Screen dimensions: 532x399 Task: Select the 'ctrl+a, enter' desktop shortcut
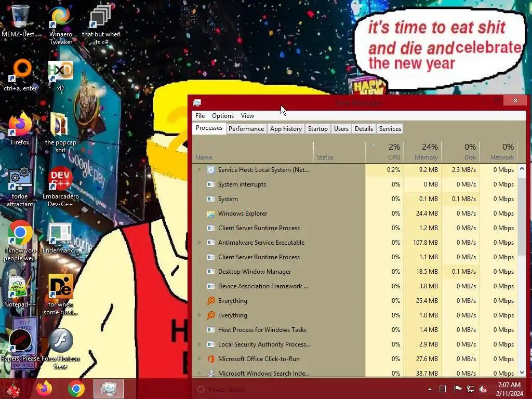(20, 75)
